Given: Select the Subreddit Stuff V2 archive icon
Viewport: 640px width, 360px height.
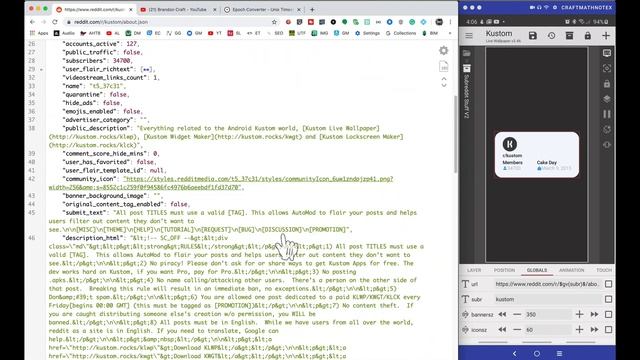Looking at the screenshot, I should tap(467, 68).
